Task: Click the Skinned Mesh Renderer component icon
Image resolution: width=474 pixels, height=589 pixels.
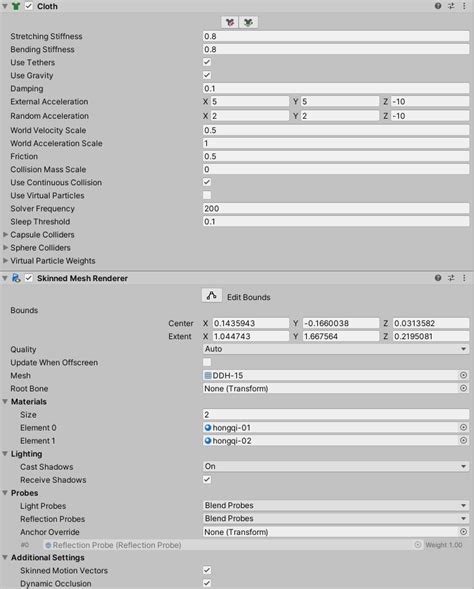Action: (x=16, y=278)
